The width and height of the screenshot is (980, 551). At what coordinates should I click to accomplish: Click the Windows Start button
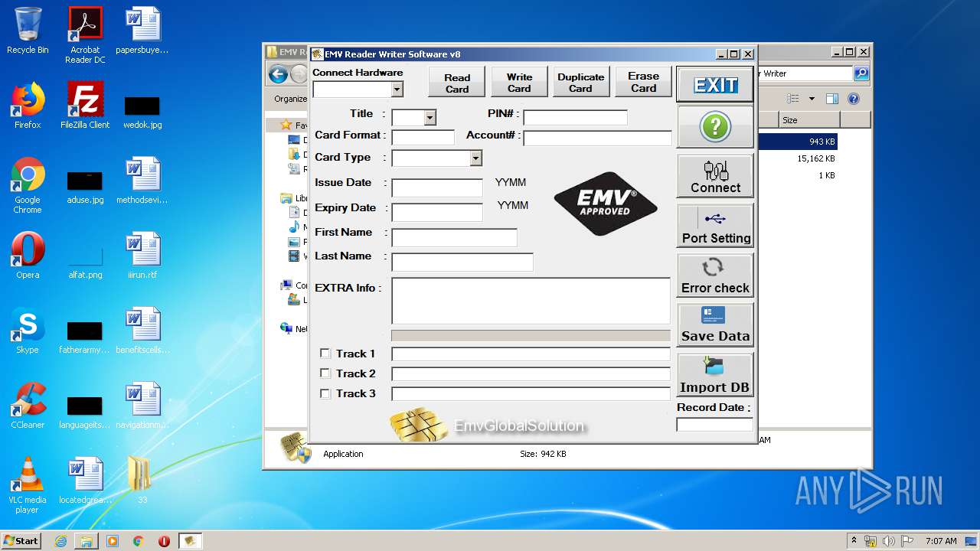click(21, 540)
